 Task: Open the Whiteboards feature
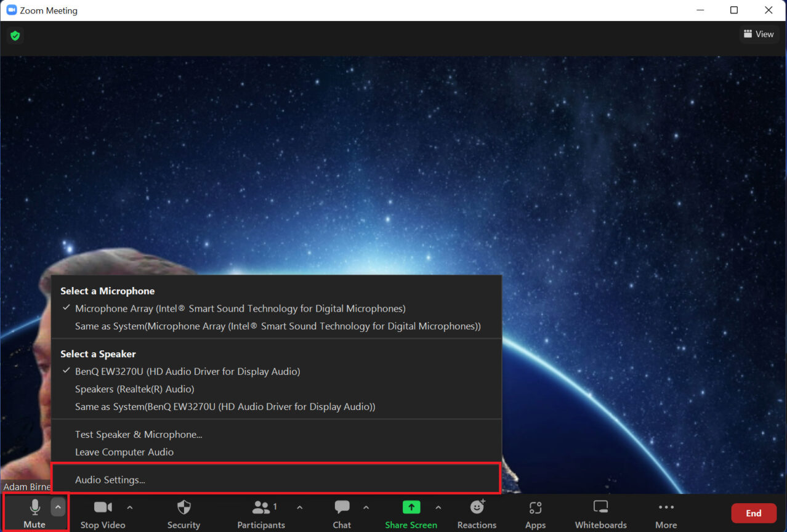(600, 512)
